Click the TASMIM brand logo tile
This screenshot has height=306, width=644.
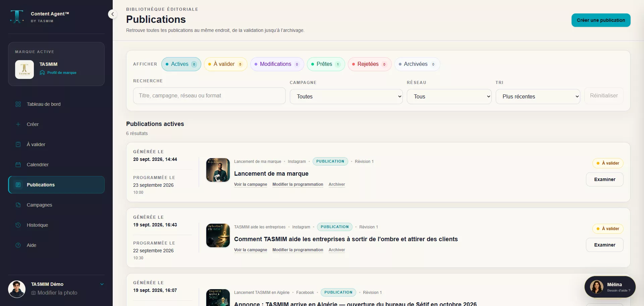(x=24, y=70)
